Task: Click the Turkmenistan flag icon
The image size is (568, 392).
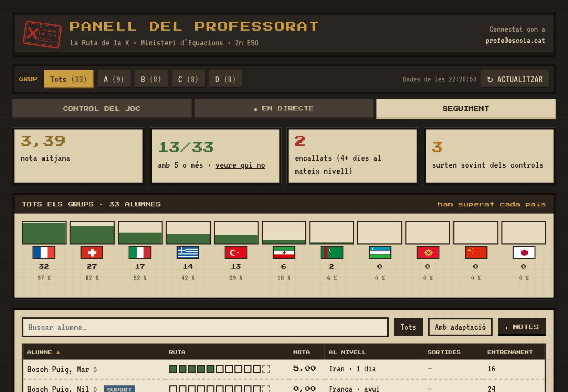Action: [x=332, y=252]
